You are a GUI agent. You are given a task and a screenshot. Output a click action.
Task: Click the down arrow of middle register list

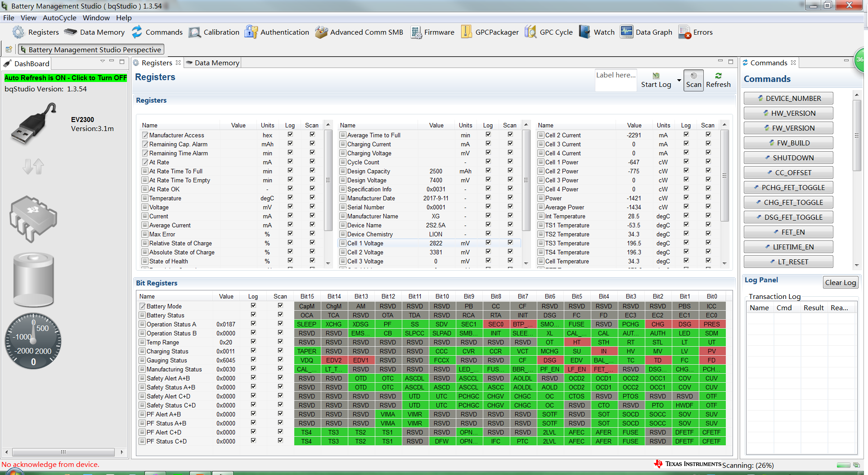click(526, 263)
